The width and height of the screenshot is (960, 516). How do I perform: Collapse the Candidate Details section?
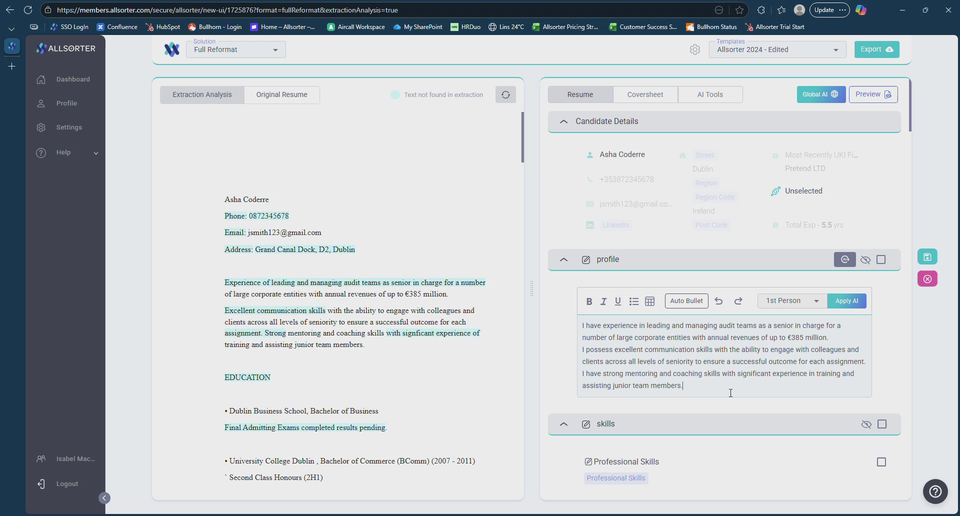[x=564, y=121]
